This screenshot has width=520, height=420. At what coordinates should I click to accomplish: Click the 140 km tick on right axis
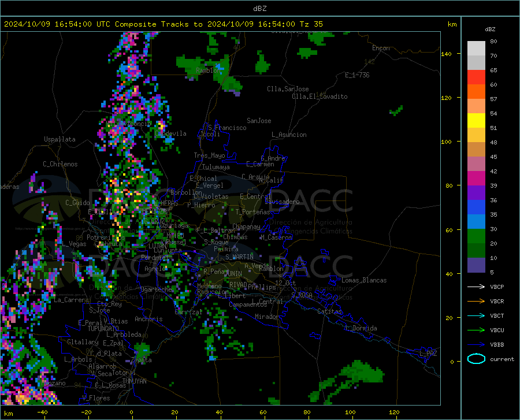pyautogui.click(x=447, y=54)
